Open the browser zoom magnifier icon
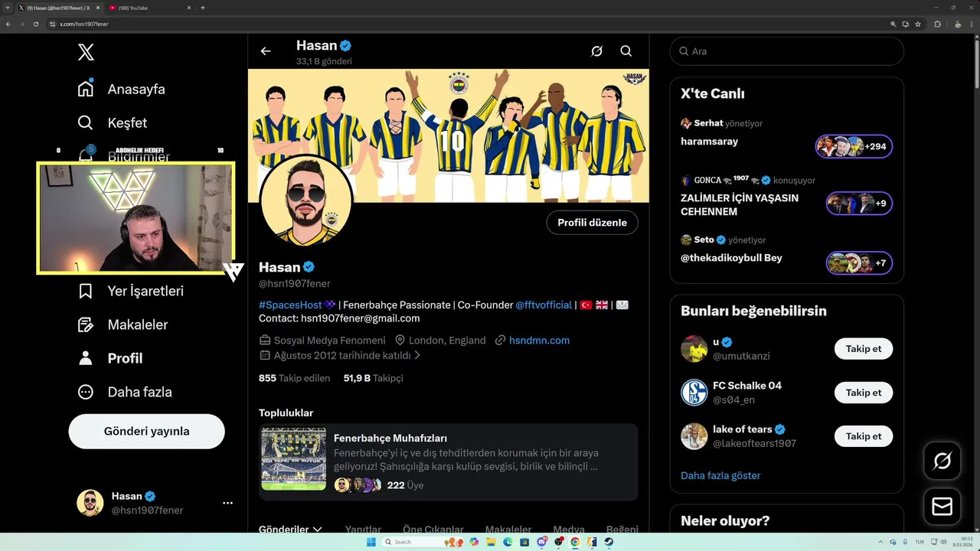This screenshot has height=551, width=980. (x=893, y=24)
